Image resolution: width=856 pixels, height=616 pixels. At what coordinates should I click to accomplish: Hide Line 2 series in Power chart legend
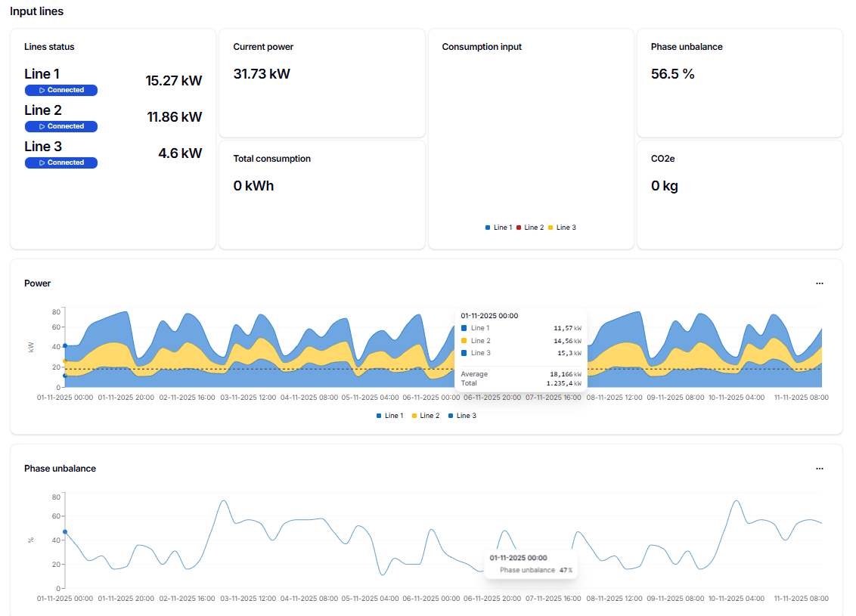(425, 416)
